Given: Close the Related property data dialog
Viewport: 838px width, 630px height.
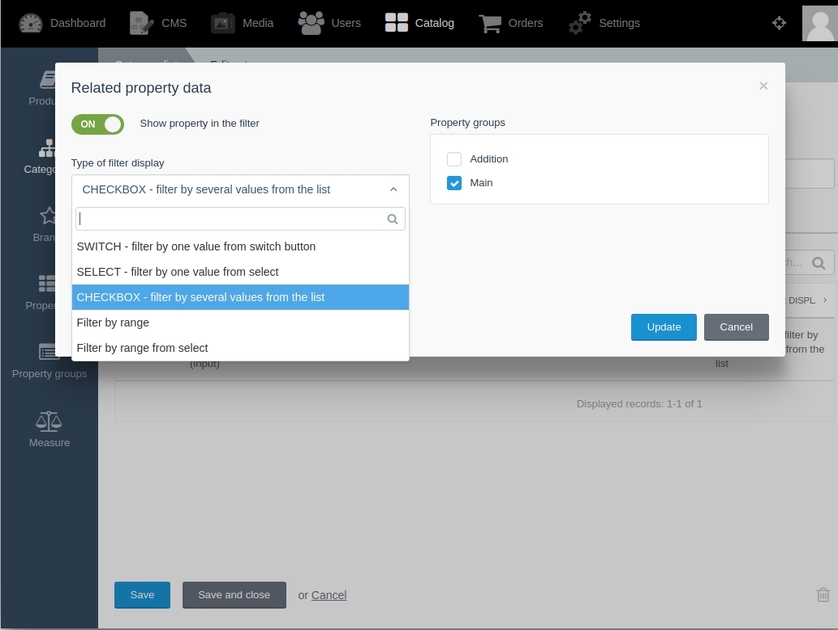Looking at the screenshot, I should tap(764, 85).
